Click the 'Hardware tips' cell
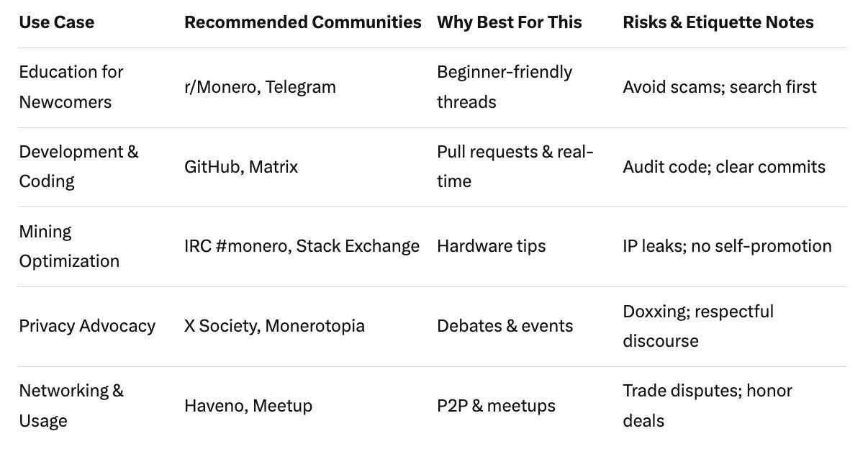Screen dimensions: 868x449 (x=491, y=246)
